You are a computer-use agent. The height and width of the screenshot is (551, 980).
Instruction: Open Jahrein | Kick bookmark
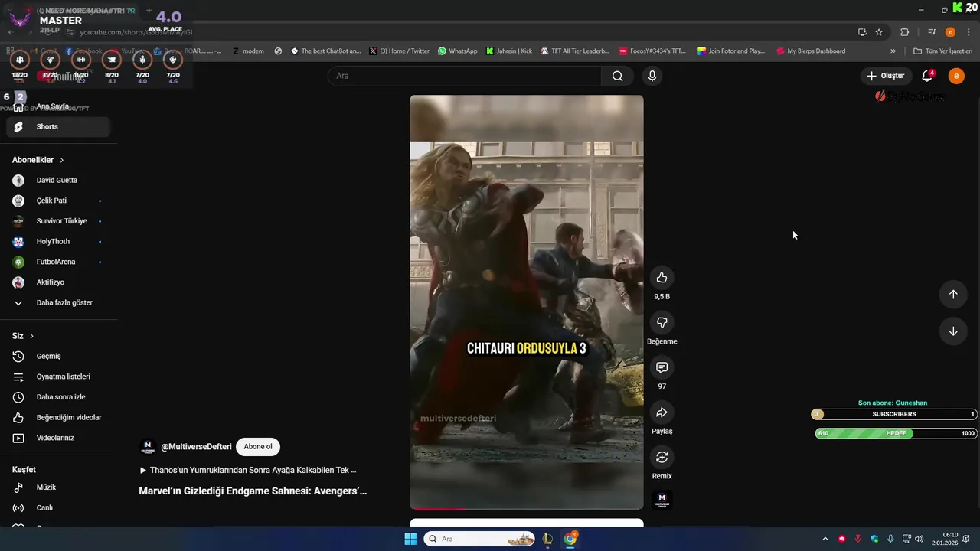tap(508, 51)
